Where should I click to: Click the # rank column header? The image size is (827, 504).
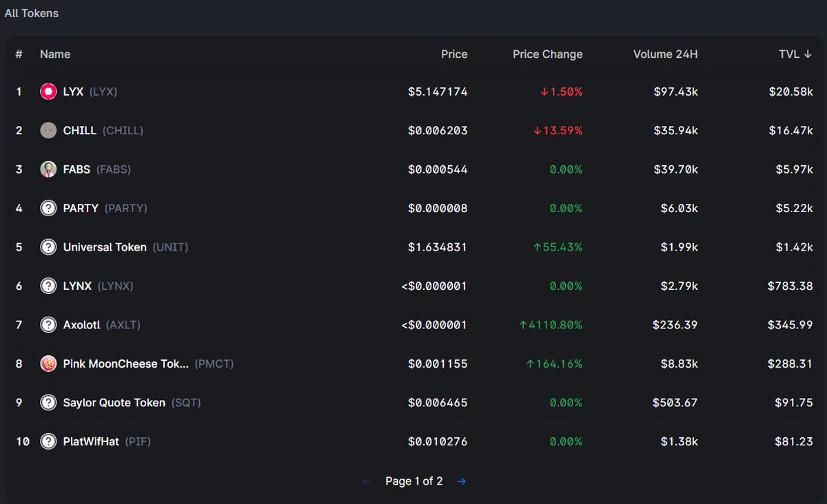click(19, 54)
